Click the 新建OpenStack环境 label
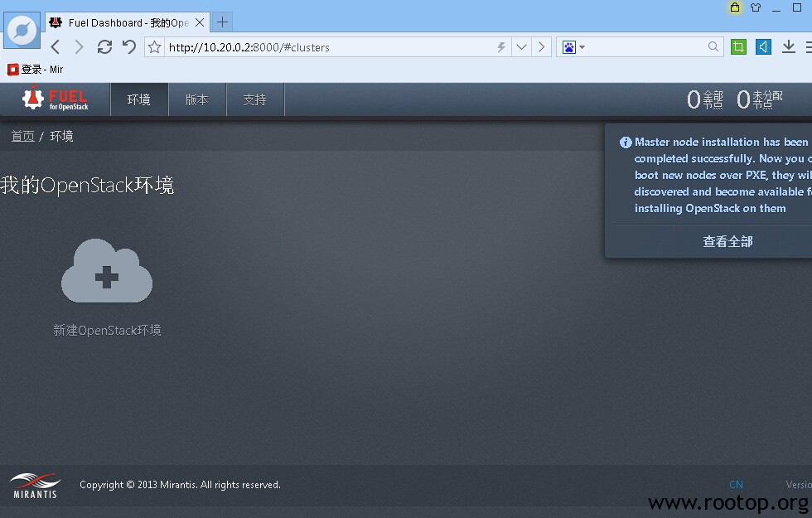 (x=107, y=330)
